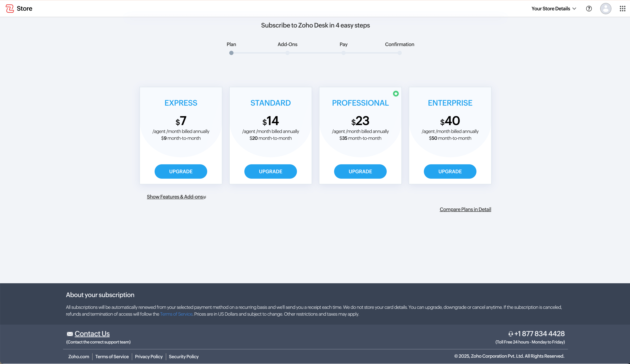Screen dimensions: 630x364
Task: Upgrade to the Professional plan
Action: click(360, 171)
